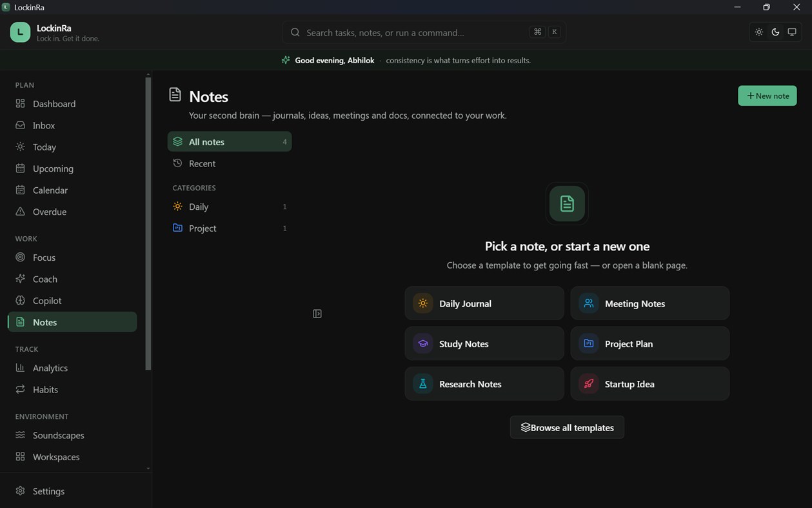Screen dimensions: 812x508
Task: Open the Focus target icon
Action: tap(21, 258)
